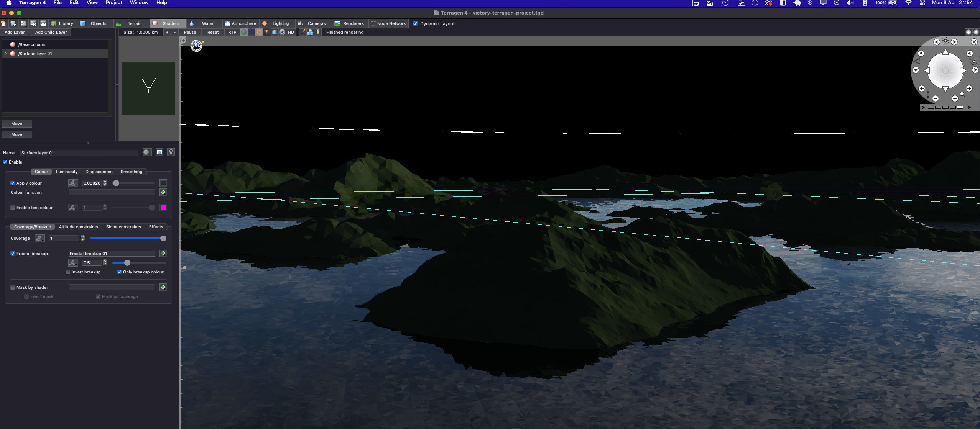Image resolution: width=980 pixels, height=429 pixels.
Task: Open the Add Child Layer dropdown
Action: click(52, 32)
